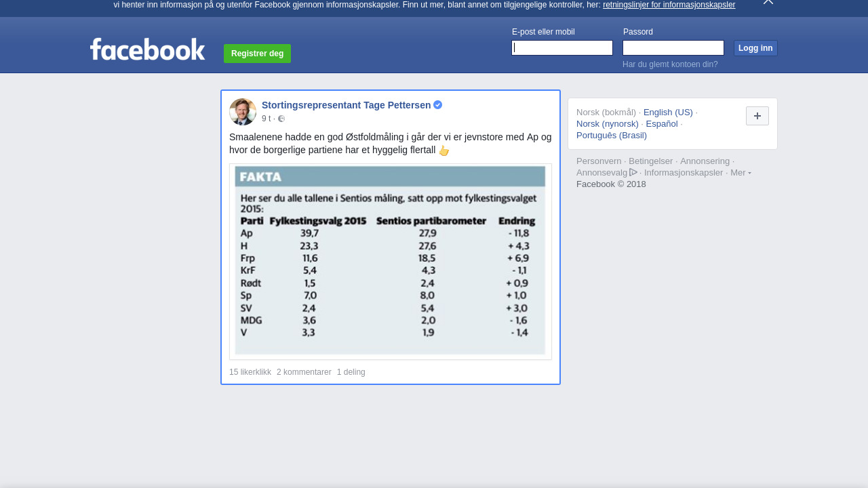Open Tage Pettersen's profile picture
Image resolution: width=868 pixels, height=488 pixels.
(x=243, y=112)
